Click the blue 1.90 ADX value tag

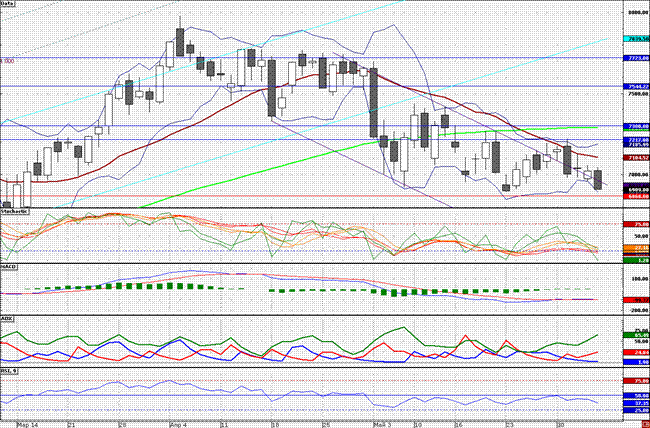(x=636, y=362)
